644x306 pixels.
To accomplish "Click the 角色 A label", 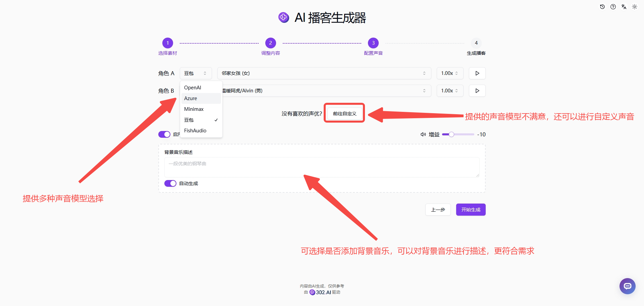I will 166,73.
